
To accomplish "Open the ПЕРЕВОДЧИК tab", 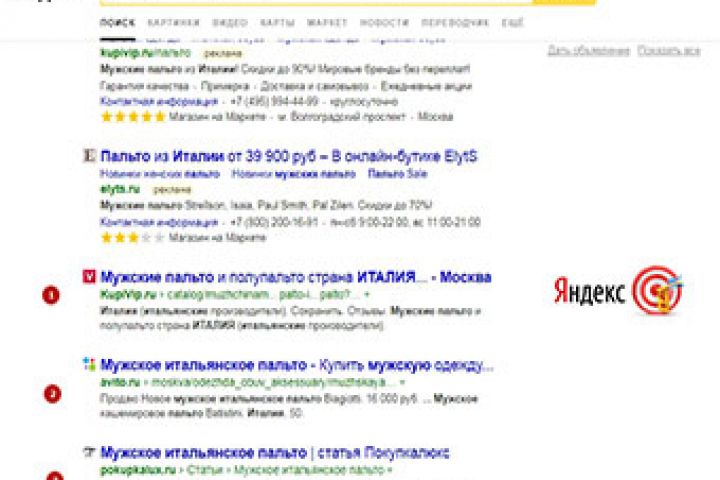I will pyautogui.click(x=455, y=23).
